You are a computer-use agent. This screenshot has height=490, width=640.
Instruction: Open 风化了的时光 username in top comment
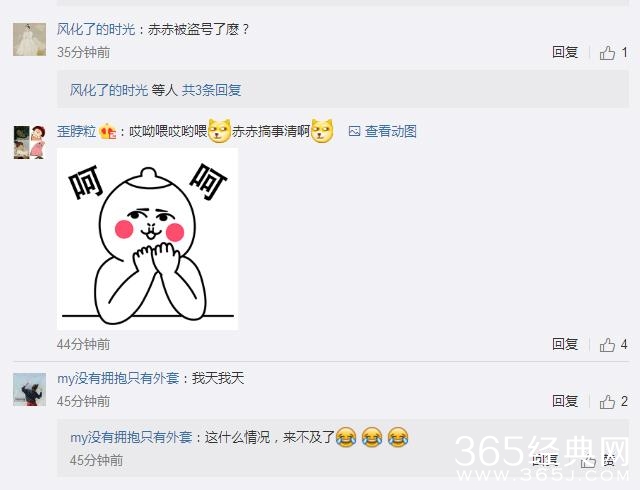96,29
